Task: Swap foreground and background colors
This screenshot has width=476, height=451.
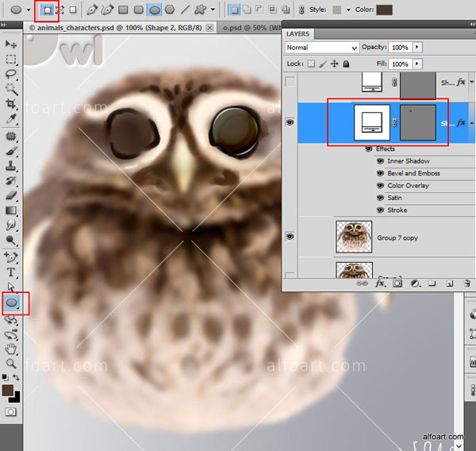Action: click(x=16, y=377)
